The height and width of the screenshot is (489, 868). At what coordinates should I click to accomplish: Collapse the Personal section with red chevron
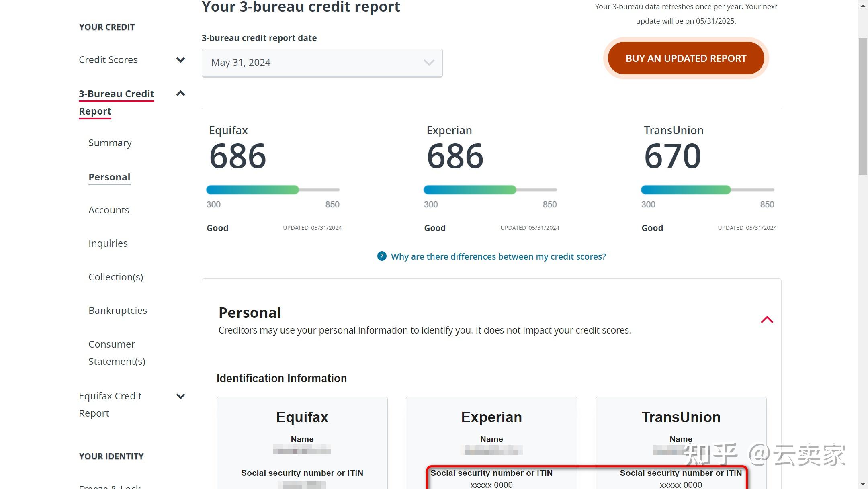767,320
